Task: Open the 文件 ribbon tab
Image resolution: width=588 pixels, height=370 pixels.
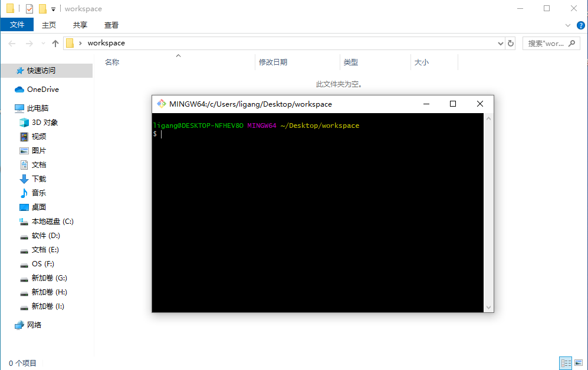Action: pos(17,25)
